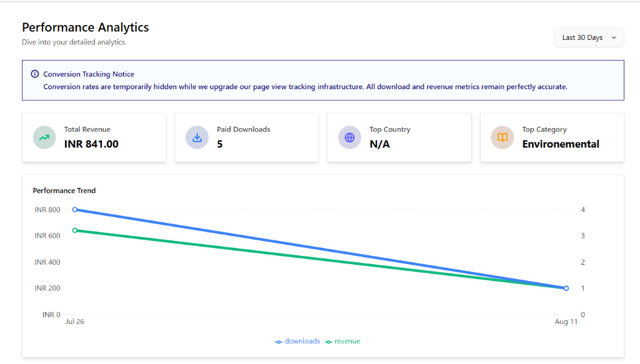The image size is (640, 364).
Task: Click the Top Country globe icon
Action: 350,137
